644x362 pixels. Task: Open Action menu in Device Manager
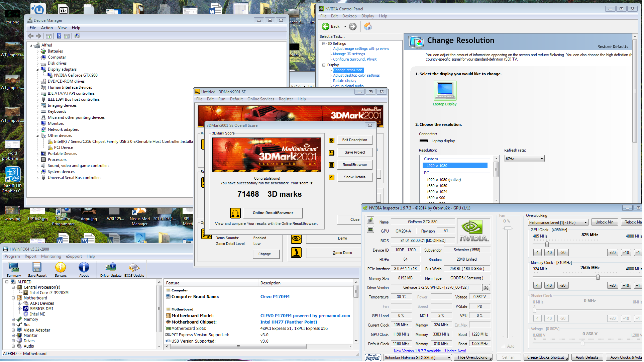[x=47, y=28]
